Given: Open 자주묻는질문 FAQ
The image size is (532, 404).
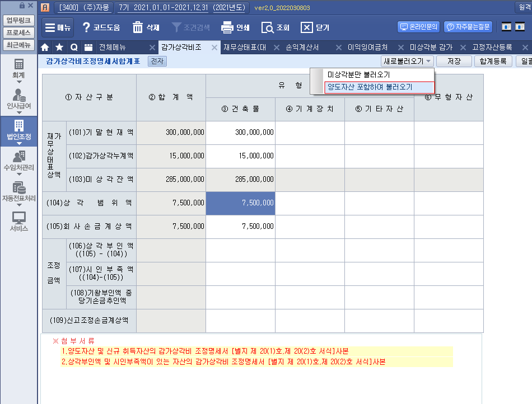Looking at the screenshot, I should [x=468, y=27].
